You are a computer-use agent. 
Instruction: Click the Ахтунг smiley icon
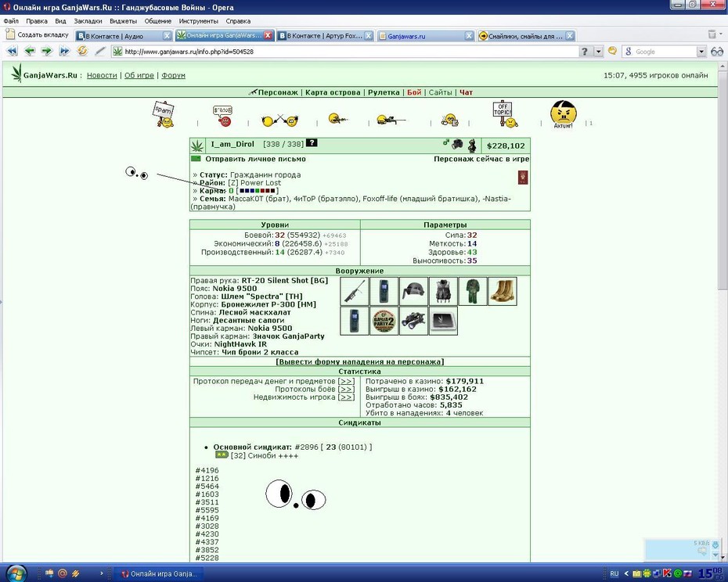click(x=564, y=114)
